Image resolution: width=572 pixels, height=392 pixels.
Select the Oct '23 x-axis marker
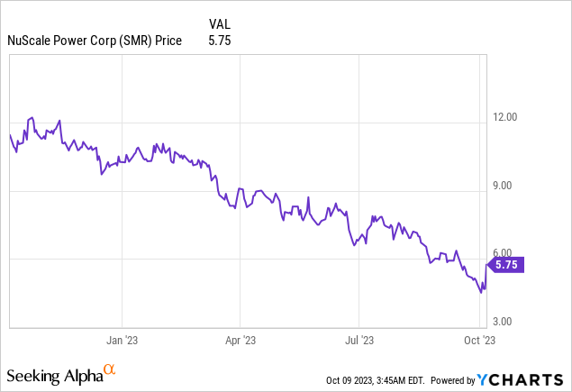point(479,340)
